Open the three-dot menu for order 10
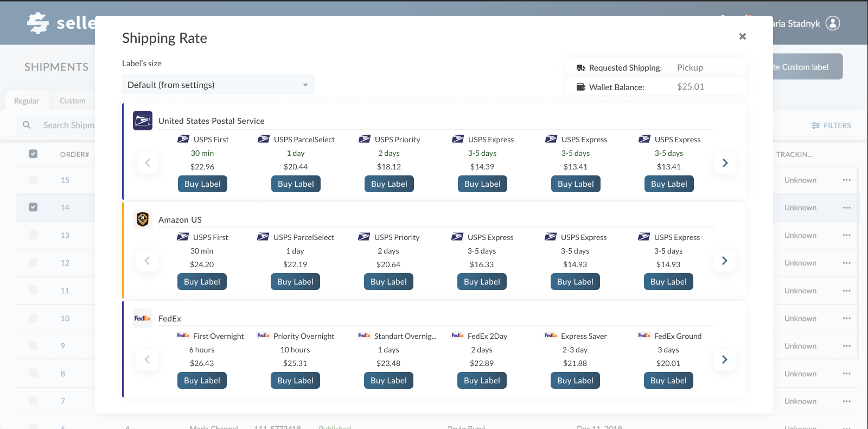This screenshot has width=868, height=429. [x=847, y=318]
